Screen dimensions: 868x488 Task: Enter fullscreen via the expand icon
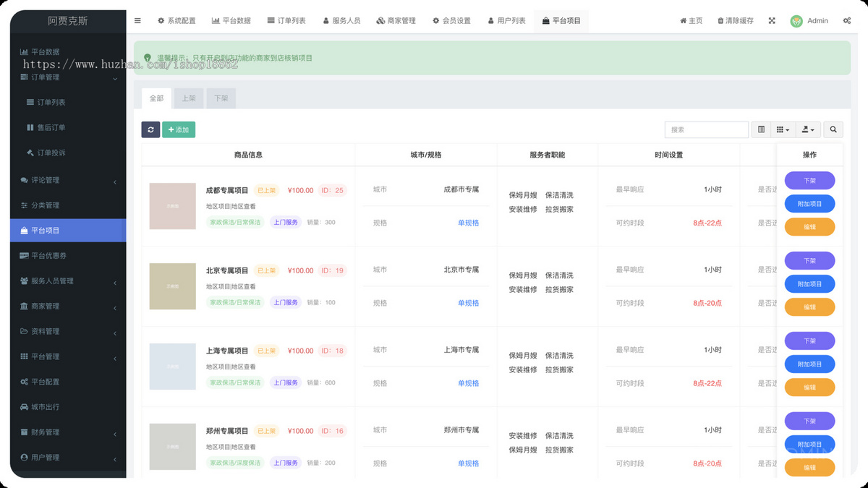pos(772,21)
